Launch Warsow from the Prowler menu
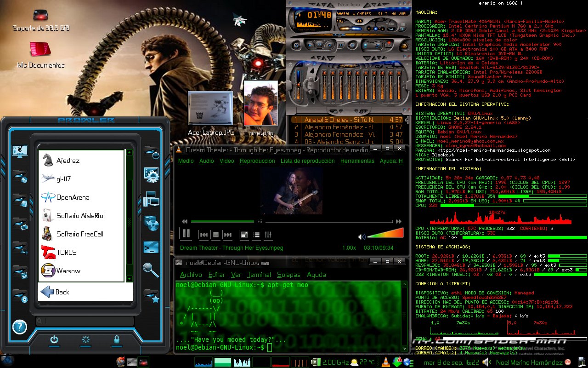 [x=81, y=271]
